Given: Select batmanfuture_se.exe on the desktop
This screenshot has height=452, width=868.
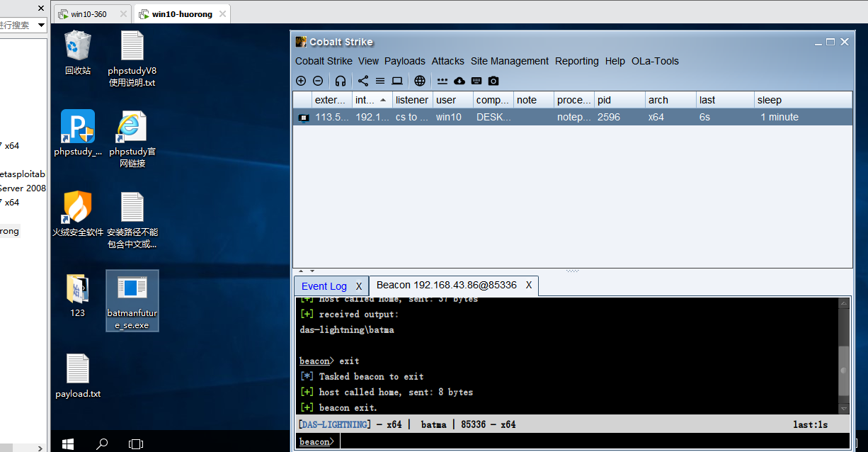Looking at the screenshot, I should tap(132, 300).
